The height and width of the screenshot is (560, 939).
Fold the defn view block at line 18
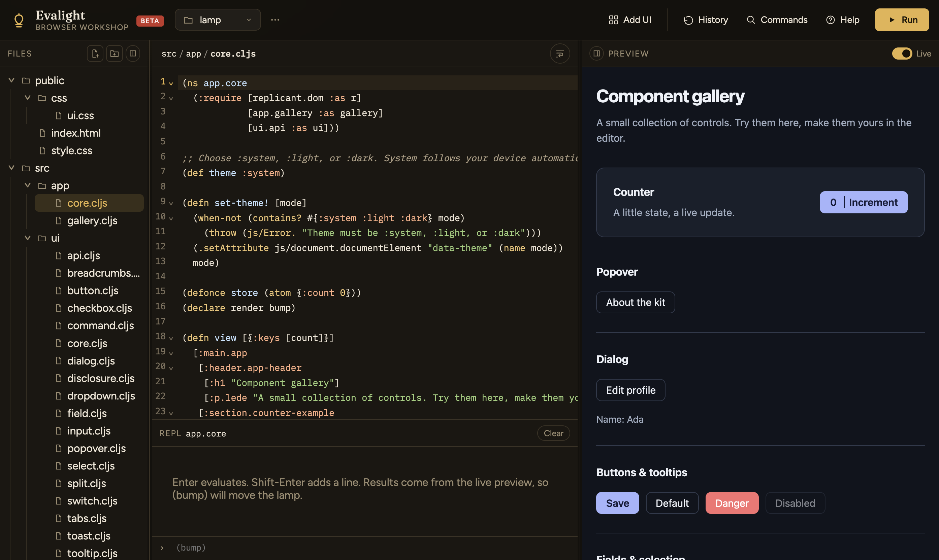point(171,338)
